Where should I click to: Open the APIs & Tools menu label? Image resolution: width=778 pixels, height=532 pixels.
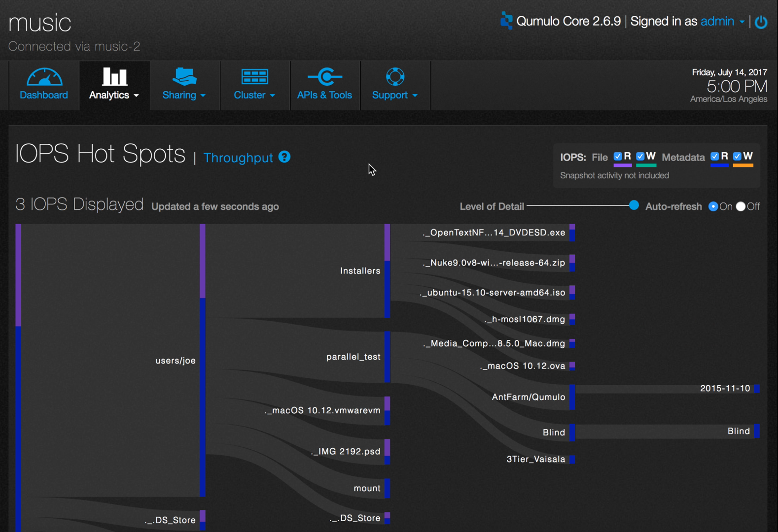(324, 95)
